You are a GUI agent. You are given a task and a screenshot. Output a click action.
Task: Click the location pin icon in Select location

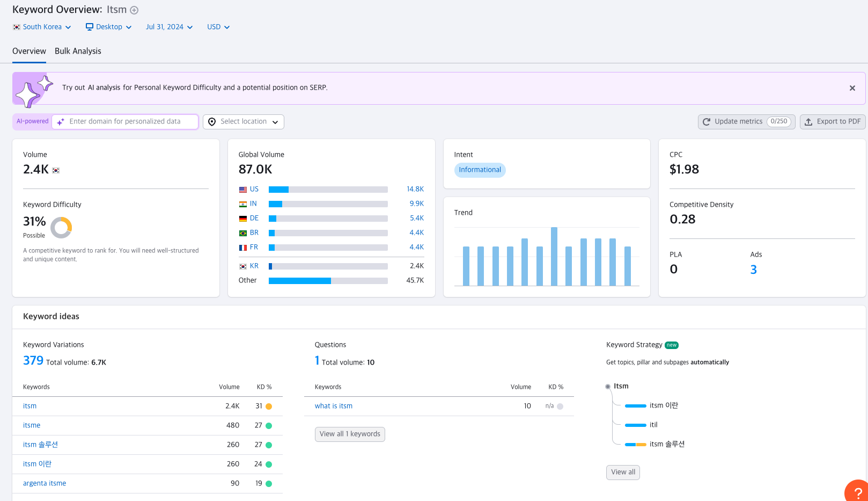212,121
